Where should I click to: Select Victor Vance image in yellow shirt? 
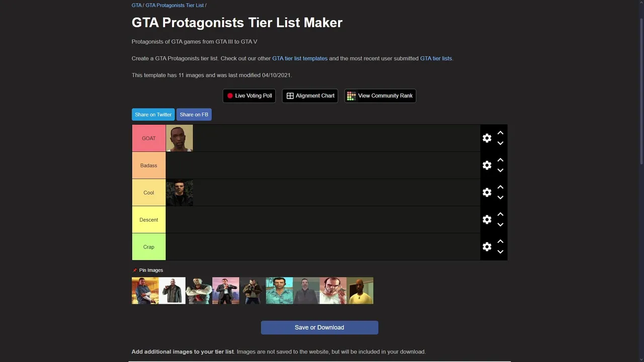tap(360, 291)
